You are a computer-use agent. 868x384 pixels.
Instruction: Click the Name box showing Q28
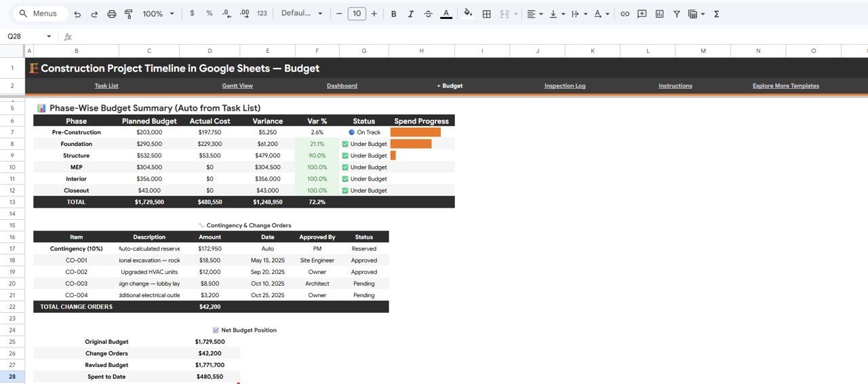27,37
